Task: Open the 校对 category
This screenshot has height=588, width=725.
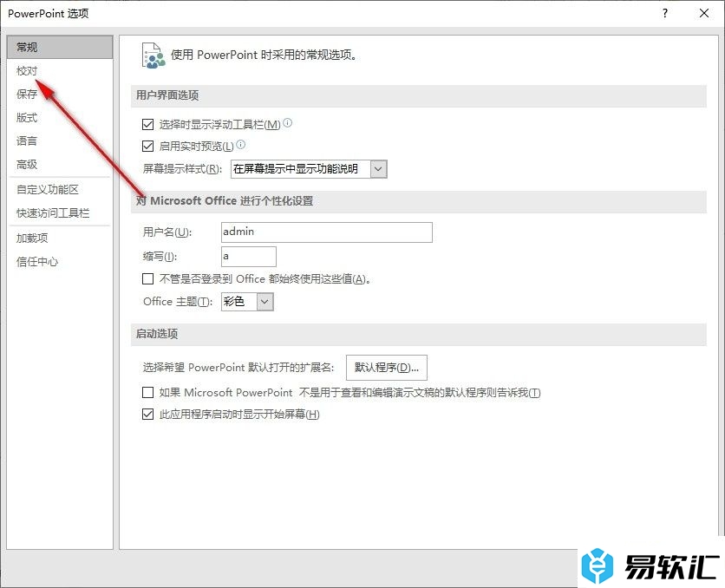Action: tap(60, 71)
